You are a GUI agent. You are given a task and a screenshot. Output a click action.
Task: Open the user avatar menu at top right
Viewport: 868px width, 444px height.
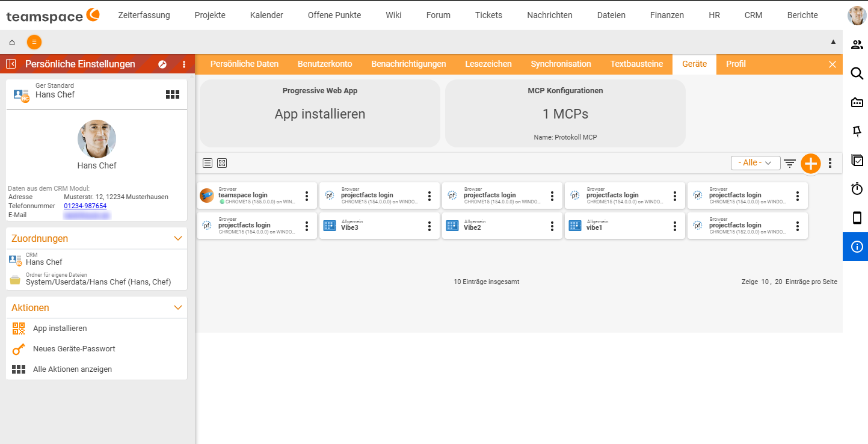click(857, 15)
